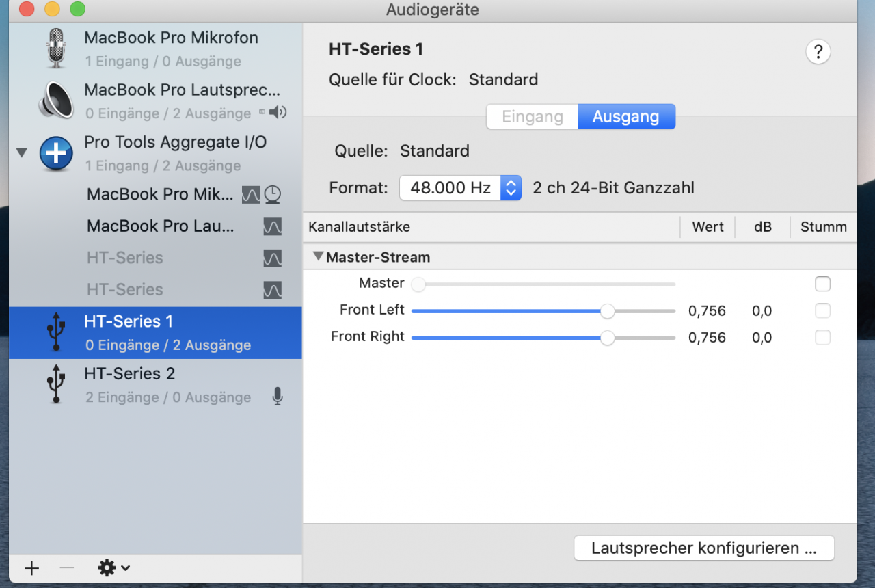The height and width of the screenshot is (588, 875).
Task: Click the default output speaker badge on MacBook Pro Lautsprecher
Action: 278,112
